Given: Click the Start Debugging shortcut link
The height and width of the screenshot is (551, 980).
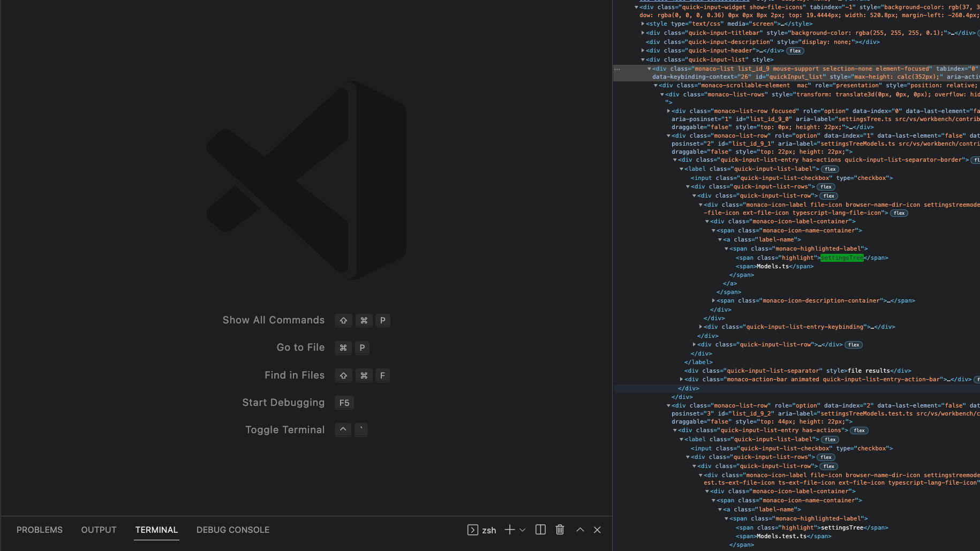Looking at the screenshot, I should pyautogui.click(x=283, y=402).
